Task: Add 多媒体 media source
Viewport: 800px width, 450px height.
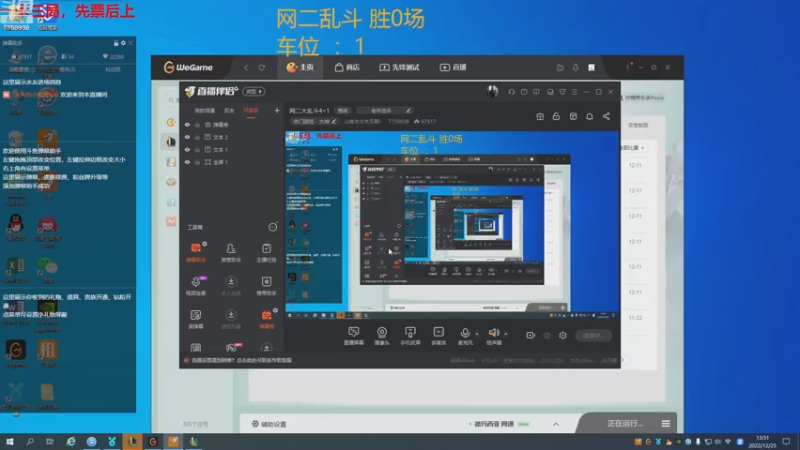Action: 439,336
